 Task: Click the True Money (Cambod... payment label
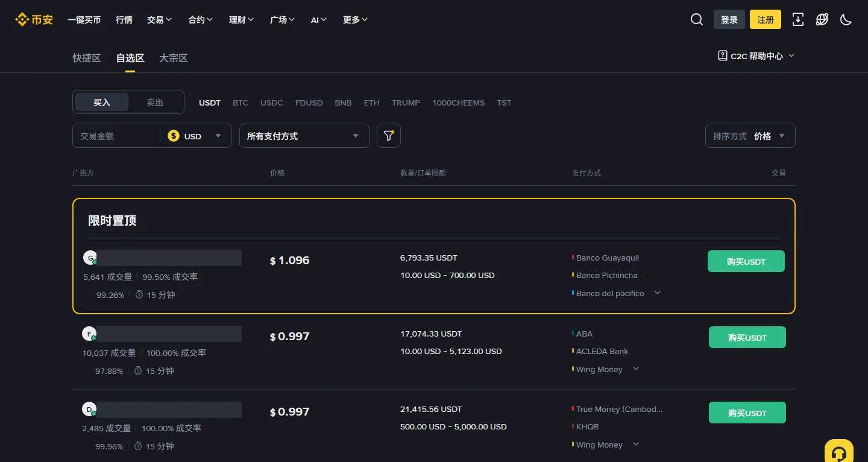pos(619,409)
